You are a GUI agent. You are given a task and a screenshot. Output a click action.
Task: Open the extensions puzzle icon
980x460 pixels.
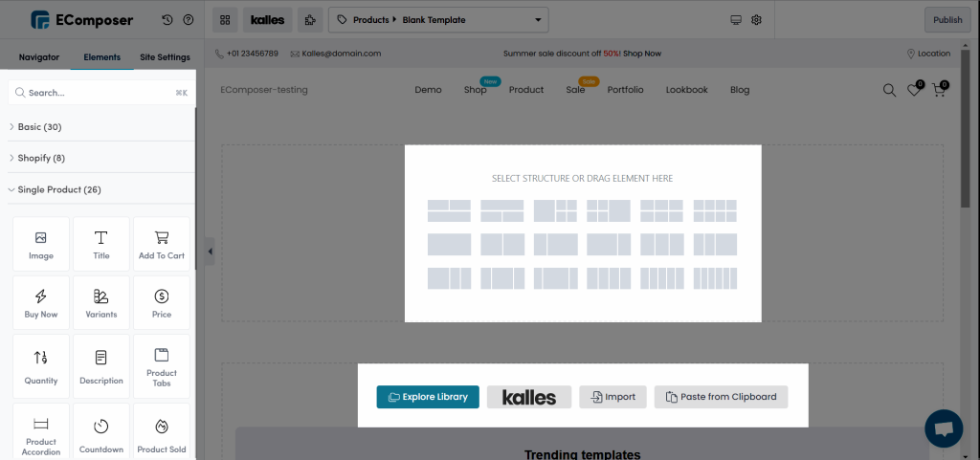[310, 20]
